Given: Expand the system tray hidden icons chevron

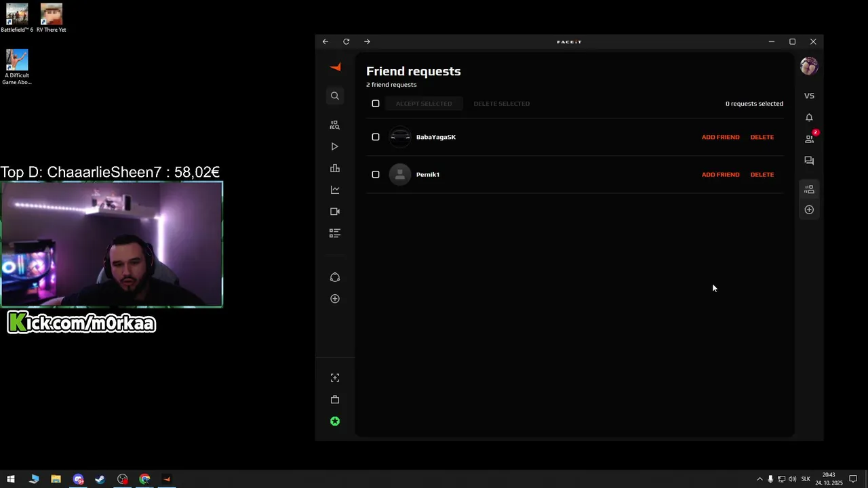Looking at the screenshot, I should tap(759, 479).
